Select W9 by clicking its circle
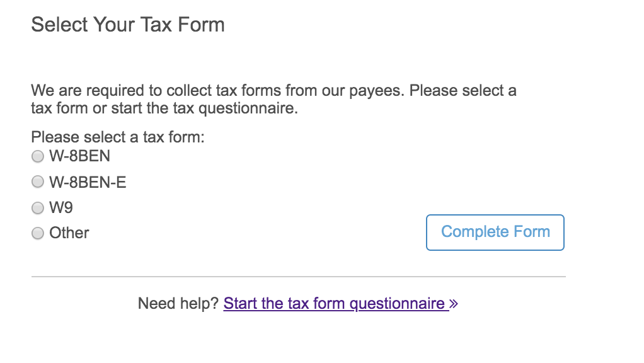Image resolution: width=644 pixels, height=363 pixels. click(x=37, y=207)
